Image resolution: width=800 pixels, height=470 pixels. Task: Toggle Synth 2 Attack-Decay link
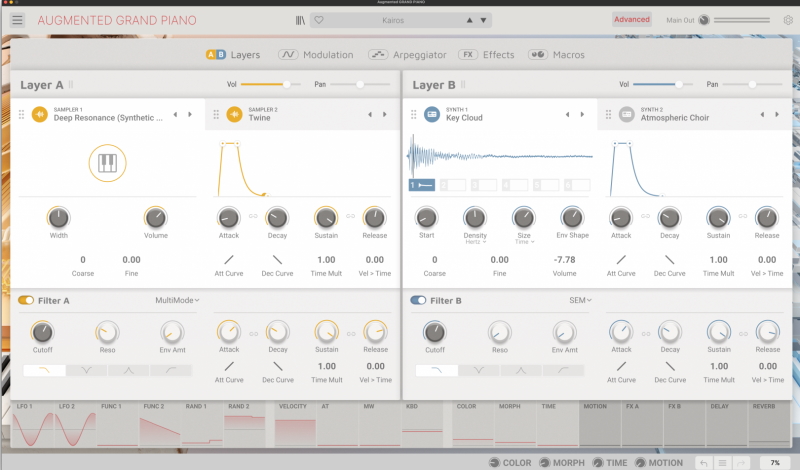(645, 216)
